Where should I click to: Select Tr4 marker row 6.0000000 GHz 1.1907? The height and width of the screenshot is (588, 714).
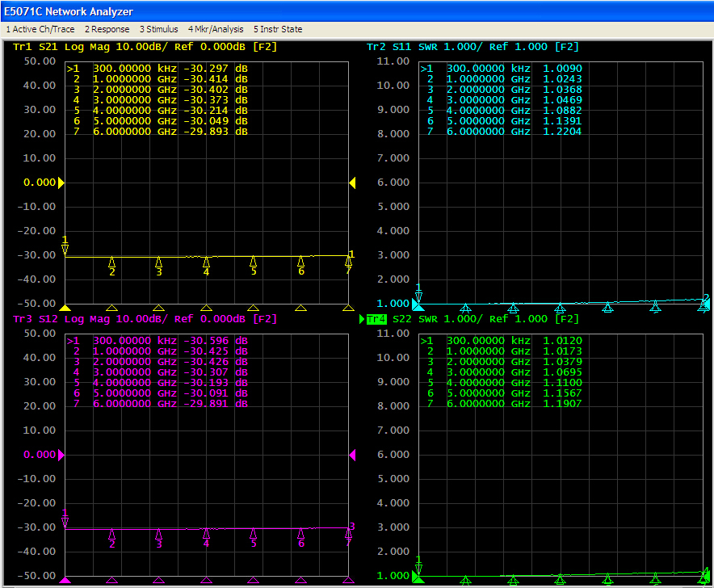504,404
